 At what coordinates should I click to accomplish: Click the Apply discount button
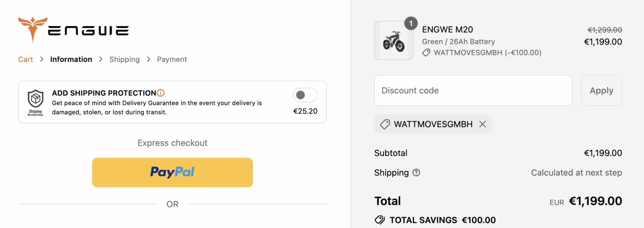[602, 90]
